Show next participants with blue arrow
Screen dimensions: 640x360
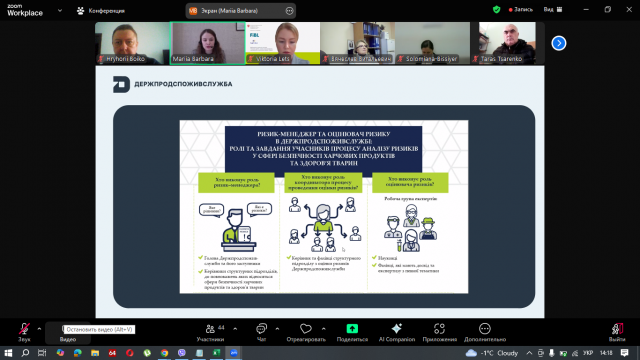coord(559,43)
